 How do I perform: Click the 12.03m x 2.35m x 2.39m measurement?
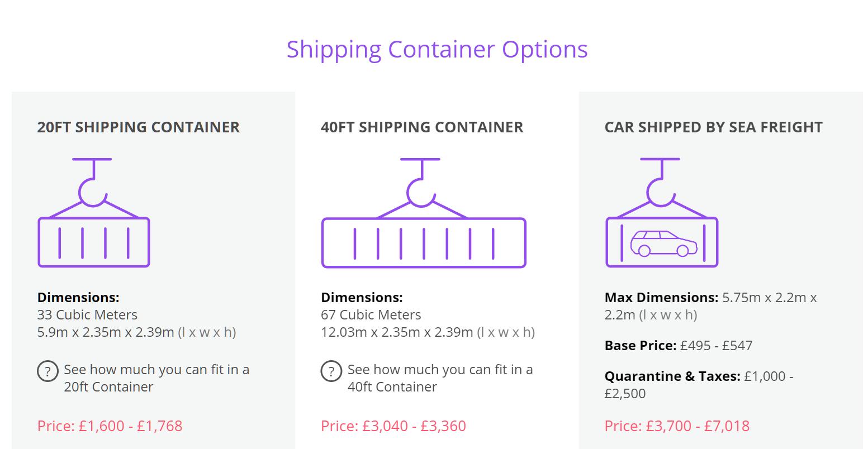point(397,332)
